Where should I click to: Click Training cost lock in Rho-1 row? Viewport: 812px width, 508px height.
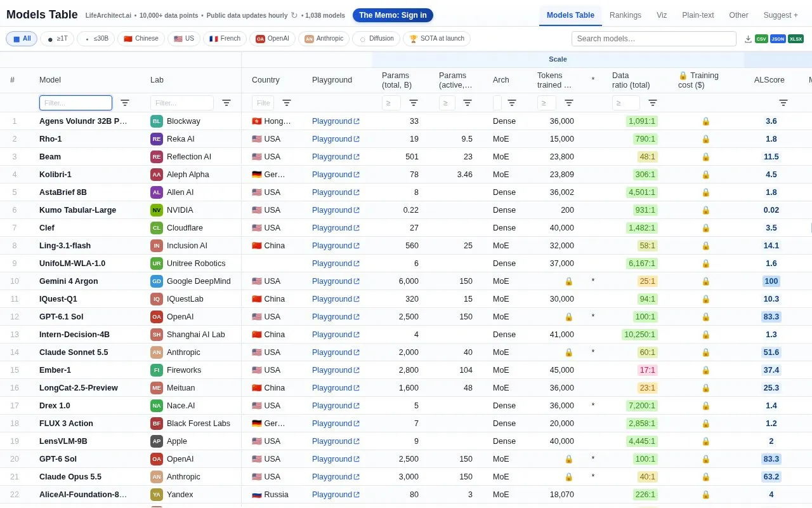click(705, 139)
